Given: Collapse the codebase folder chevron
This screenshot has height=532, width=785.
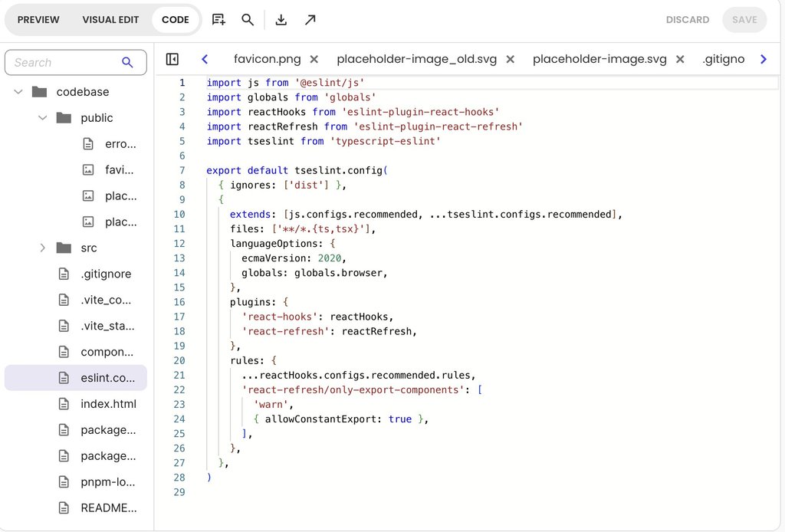Looking at the screenshot, I should coord(18,91).
